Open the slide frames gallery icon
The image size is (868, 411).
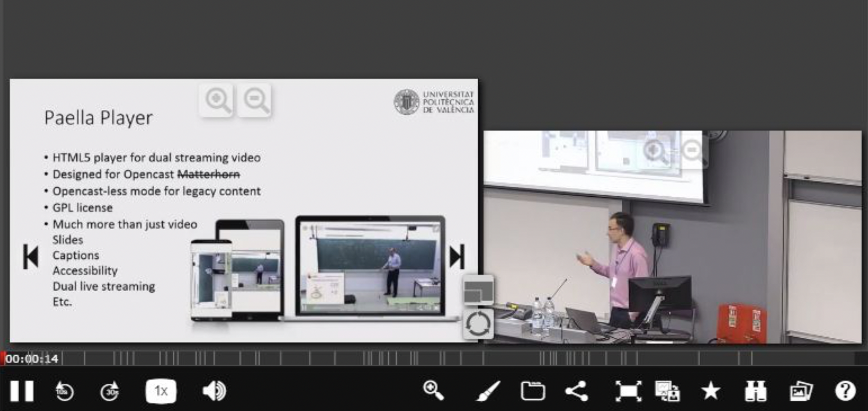click(801, 391)
